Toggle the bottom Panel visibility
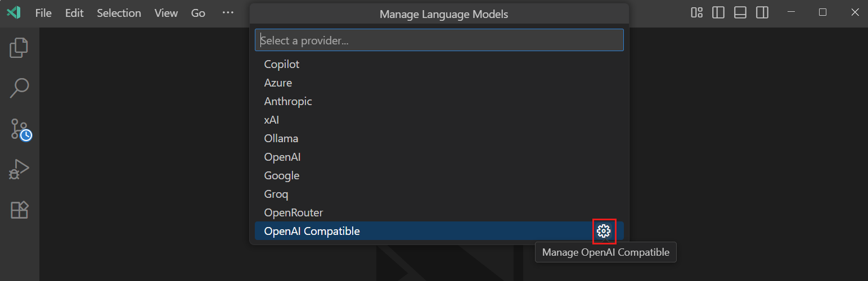The height and width of the screenshot is (281, 868). point(740,12)
